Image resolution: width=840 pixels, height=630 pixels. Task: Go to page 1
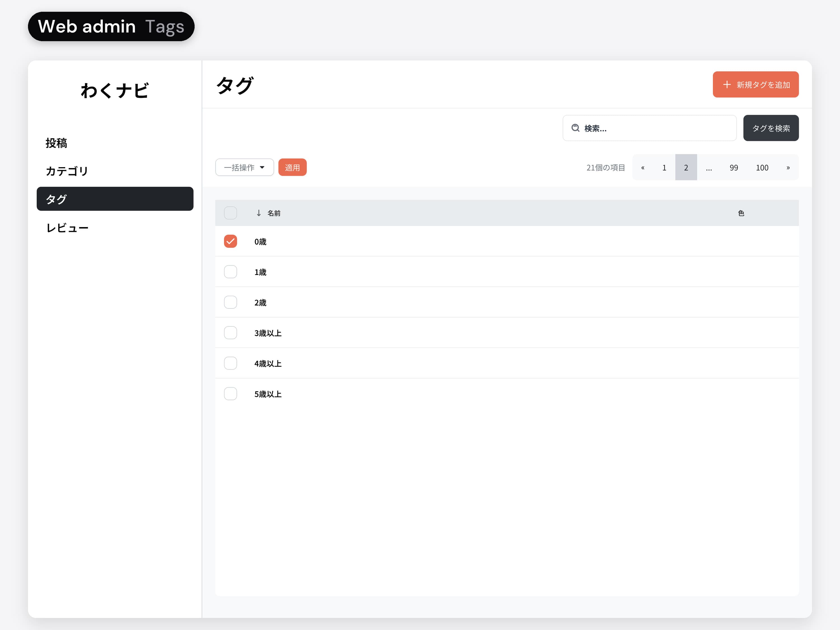pyautogui.click(x=664, y=167)
